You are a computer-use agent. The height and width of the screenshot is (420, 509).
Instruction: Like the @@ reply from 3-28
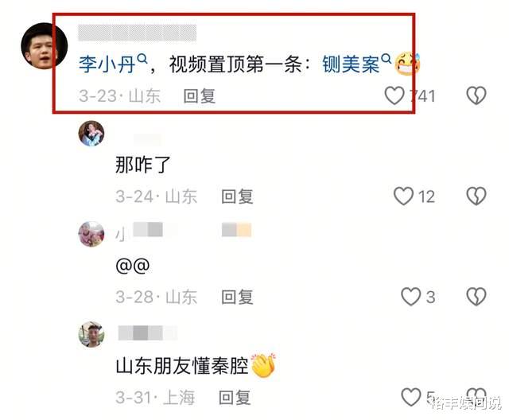(411, 297)
